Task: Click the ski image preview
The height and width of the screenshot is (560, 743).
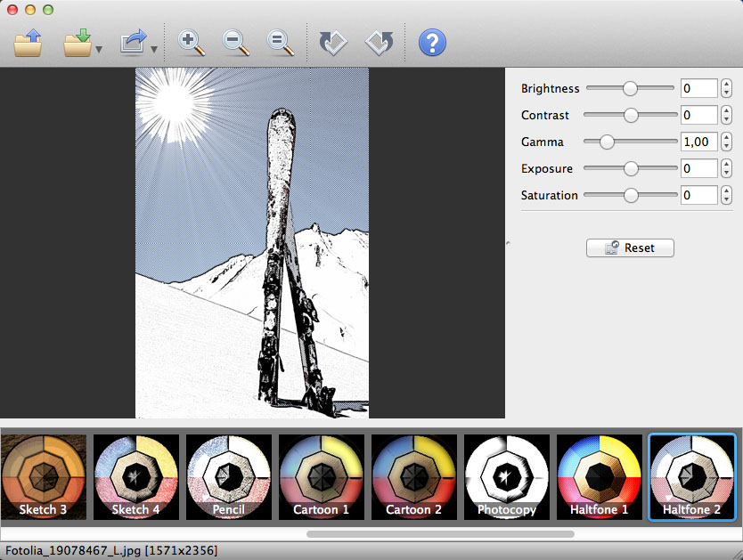Action: point(252,243)
